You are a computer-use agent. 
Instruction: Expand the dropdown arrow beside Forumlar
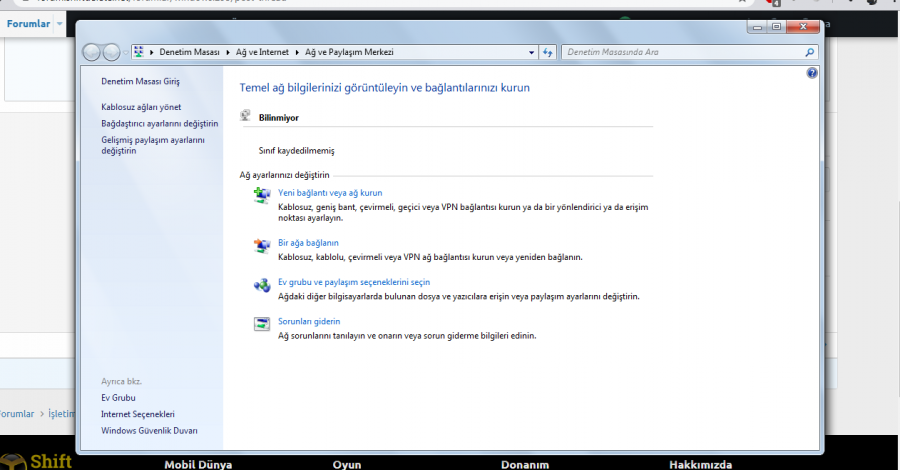(60, 24)
